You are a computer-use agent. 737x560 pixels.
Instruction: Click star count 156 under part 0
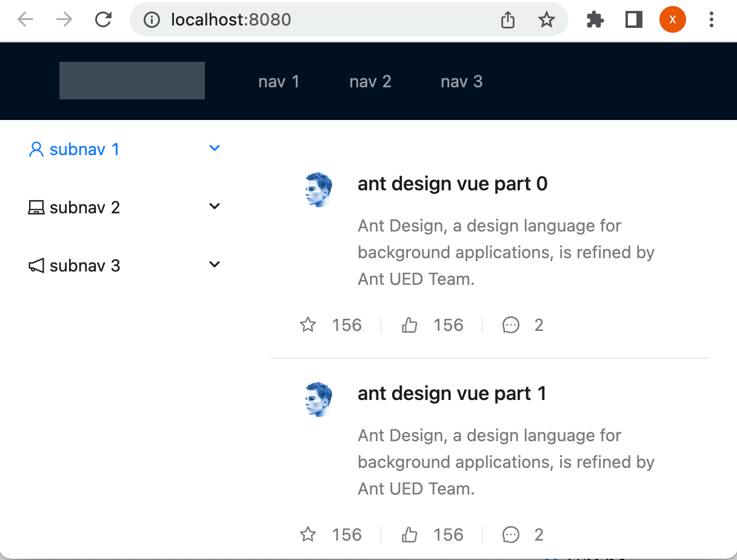pos(347,325)
